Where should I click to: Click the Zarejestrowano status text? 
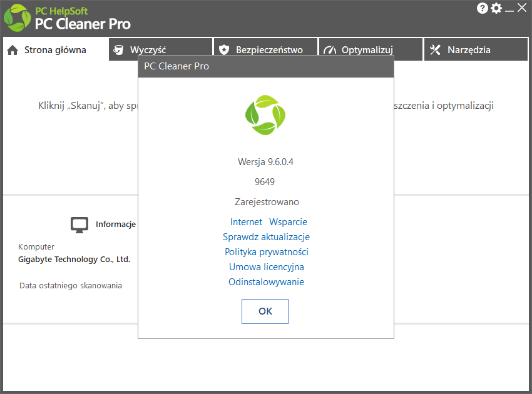[267, 202]
